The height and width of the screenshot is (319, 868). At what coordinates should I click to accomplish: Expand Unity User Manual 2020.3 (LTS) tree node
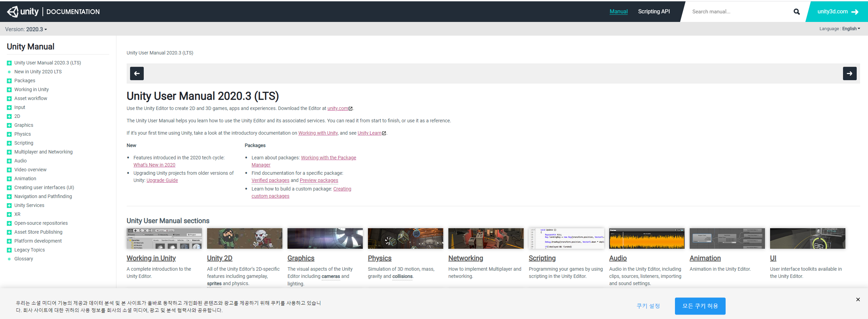pyautogui.click(x=9, y=63)
